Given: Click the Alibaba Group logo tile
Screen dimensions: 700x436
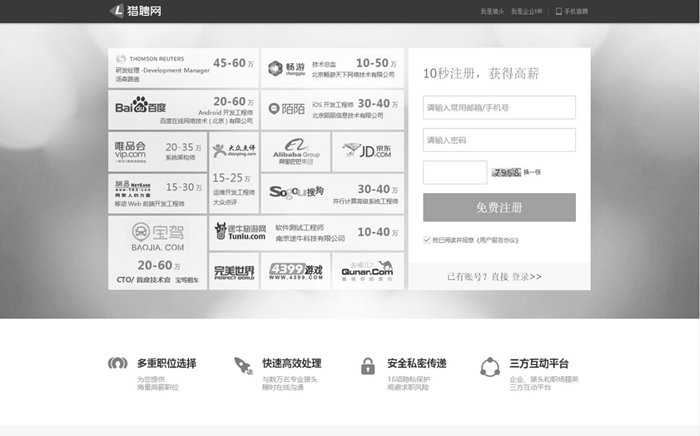Looking at the screenshot, I should tap(296, 152).
